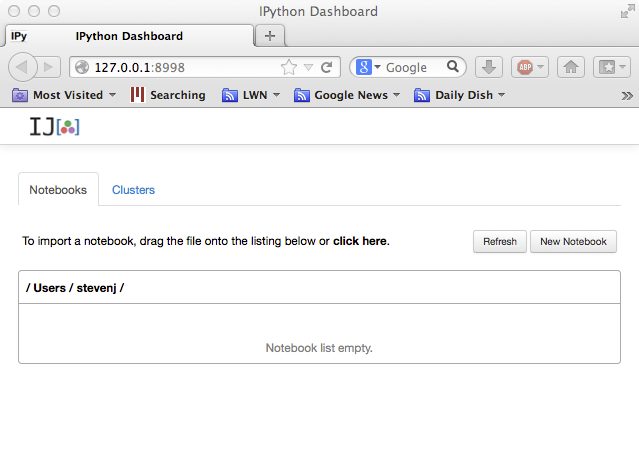This screenshot has width=639, height=459.
Task: Expand the Daily Dish feed folder
Action: 459,95
